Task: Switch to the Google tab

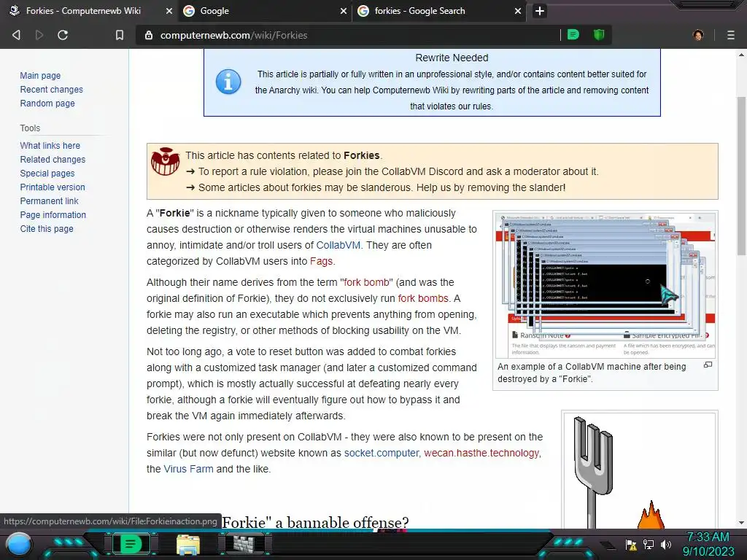Action: [x=264, y=11]
